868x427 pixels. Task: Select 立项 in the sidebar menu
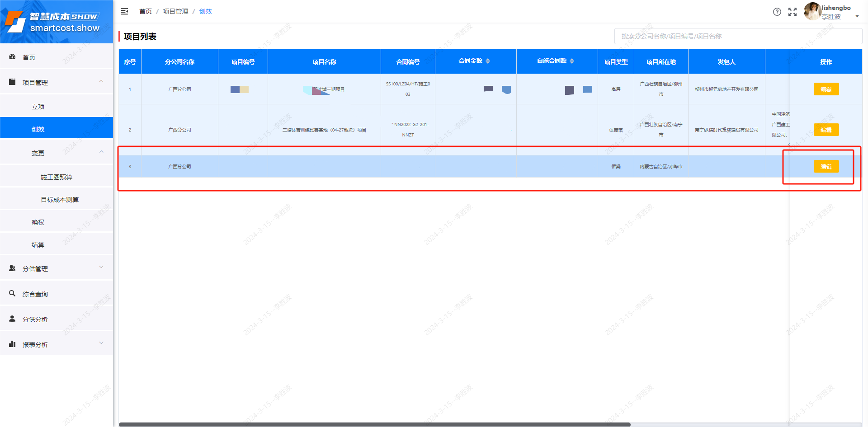coord(38,107)
